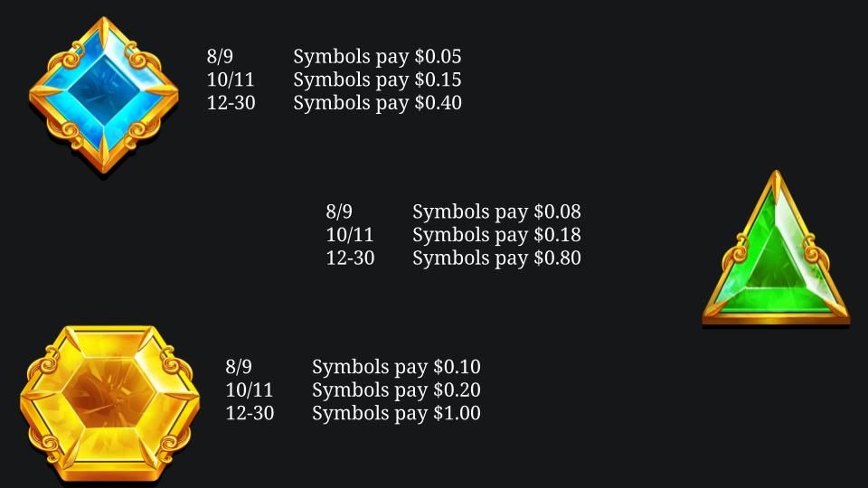
Task: Select the blue gem $0.40 payout line
Action: pos(334,103)
